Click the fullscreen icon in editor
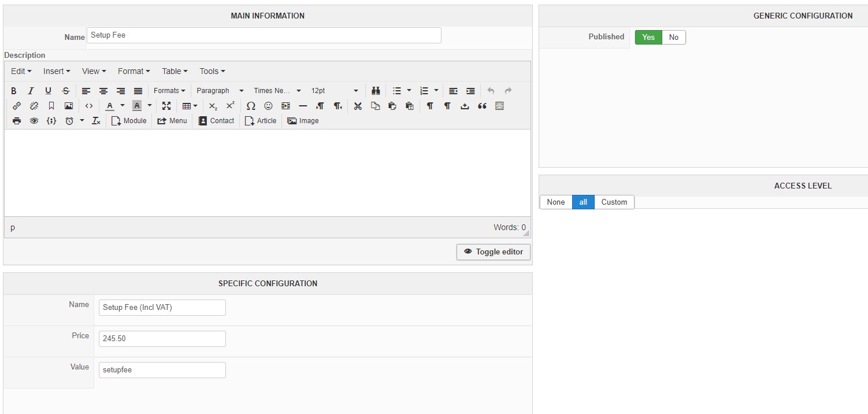Viewport: 868px width, 414px height. click(166, 106)
